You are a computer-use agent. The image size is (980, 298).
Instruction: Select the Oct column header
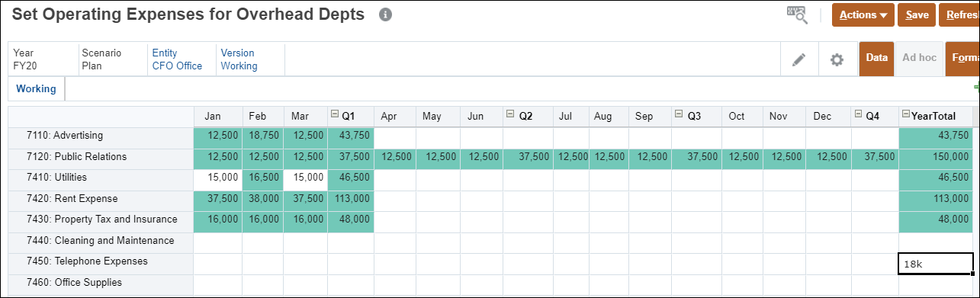pos(743,117)
